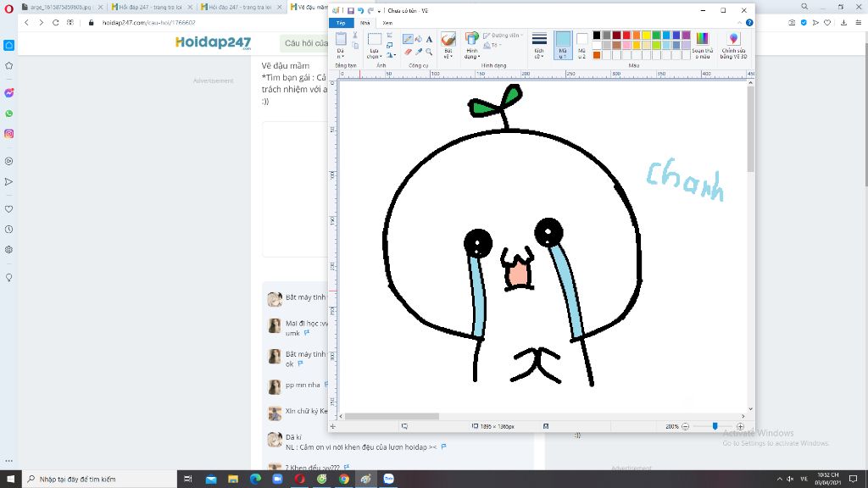The height and width of the screenshot is (488, 868).
Task: Open the Lựa chọn selection dropdown
Action: click(374, 53)
